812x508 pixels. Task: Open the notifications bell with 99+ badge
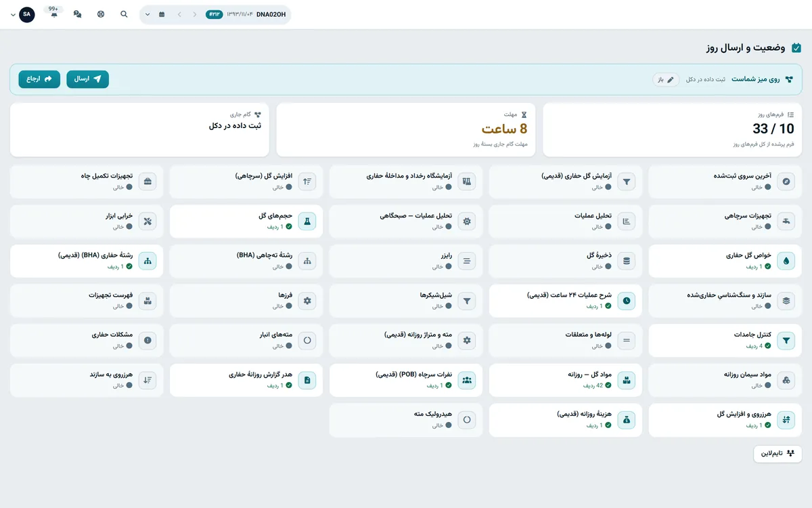click(x=53, y=14)
